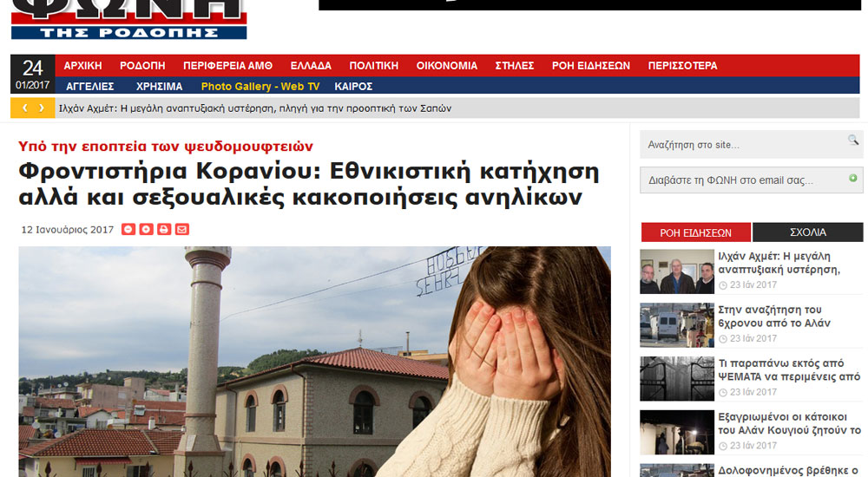Click dark gate thumbnail for ΨΕΜΑΤΑ story
The height and width of the screenshot is (477, 868).
[677, 378]
